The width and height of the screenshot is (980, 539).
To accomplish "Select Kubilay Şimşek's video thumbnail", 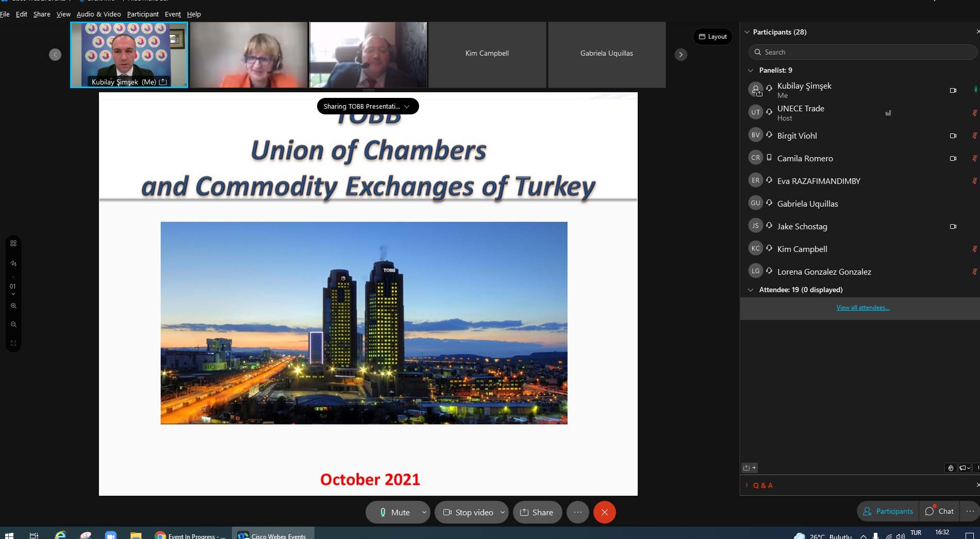I will coord(129,55).
